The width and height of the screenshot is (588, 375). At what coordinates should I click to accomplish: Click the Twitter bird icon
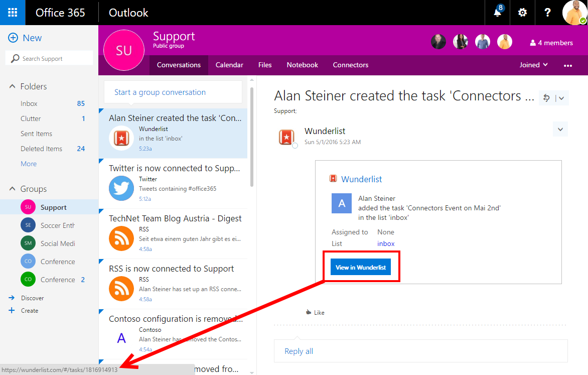[x=121, y=188]
